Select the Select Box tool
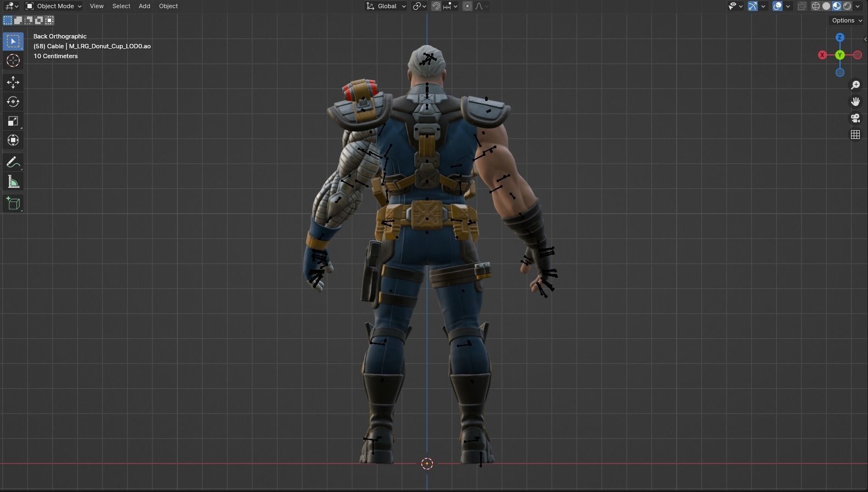 (13, 41)
